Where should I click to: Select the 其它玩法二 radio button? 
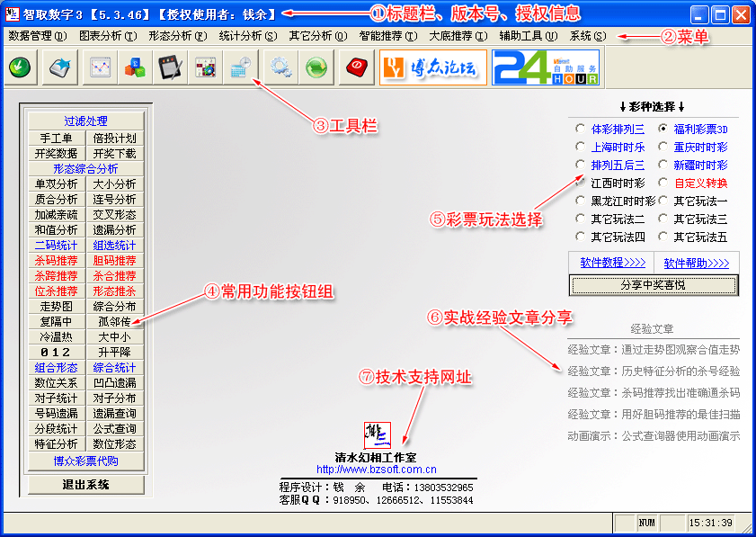(610, 219)
